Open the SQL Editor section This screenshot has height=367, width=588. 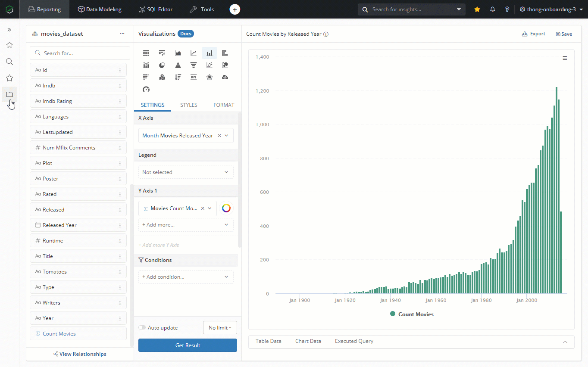click(156, 9)
